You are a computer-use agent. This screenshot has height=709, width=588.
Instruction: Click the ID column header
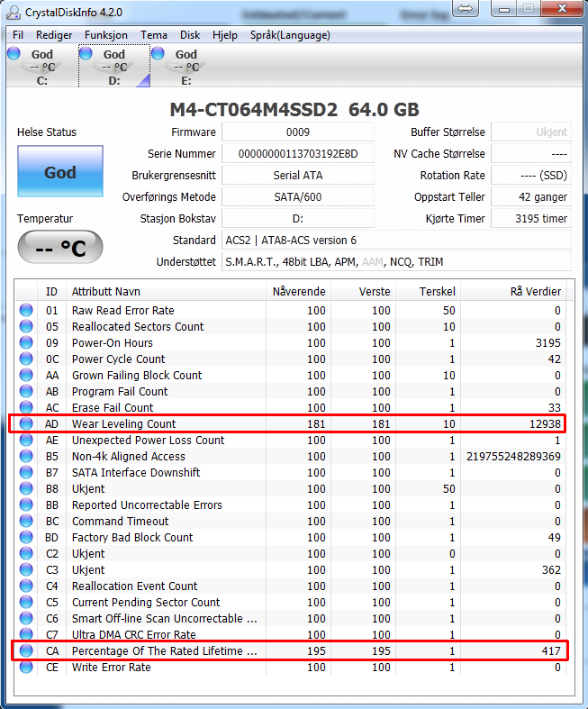click(51, 292)
